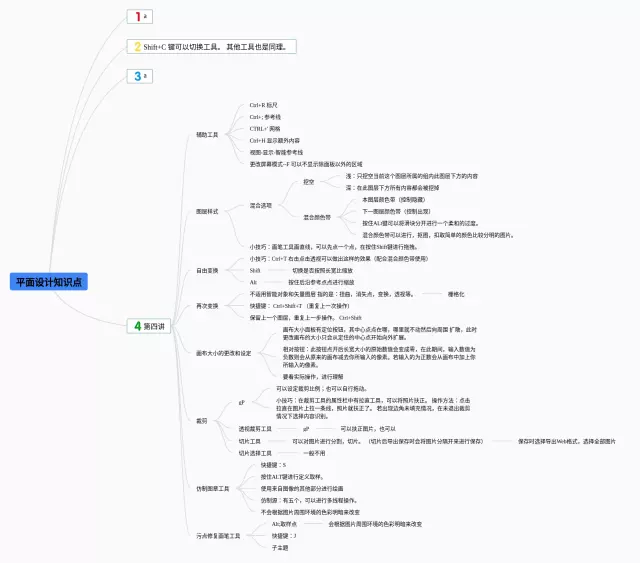640x563 pixels.
Task: Select the root node 平面设计知识点
Action: point(49,282)
